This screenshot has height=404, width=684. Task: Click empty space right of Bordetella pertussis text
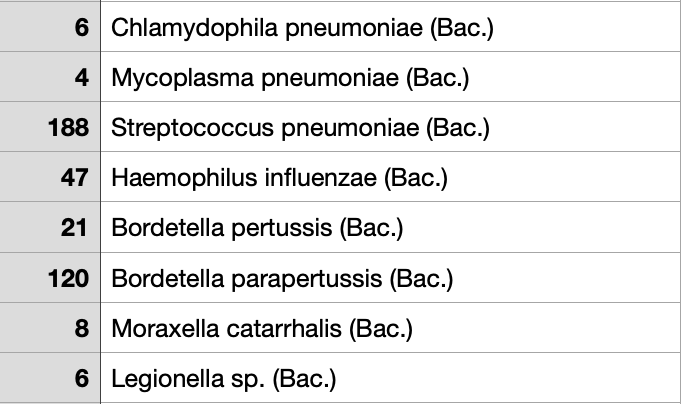542,227
